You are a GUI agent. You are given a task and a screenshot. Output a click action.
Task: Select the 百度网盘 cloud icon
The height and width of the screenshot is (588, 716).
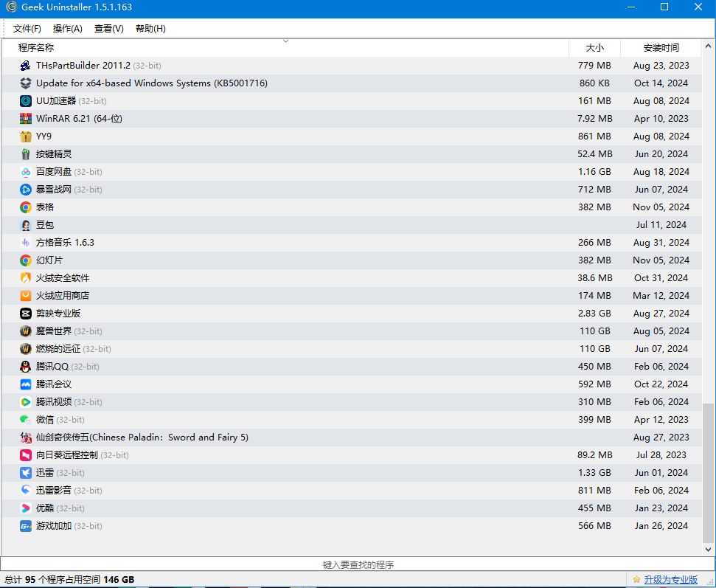26,172
